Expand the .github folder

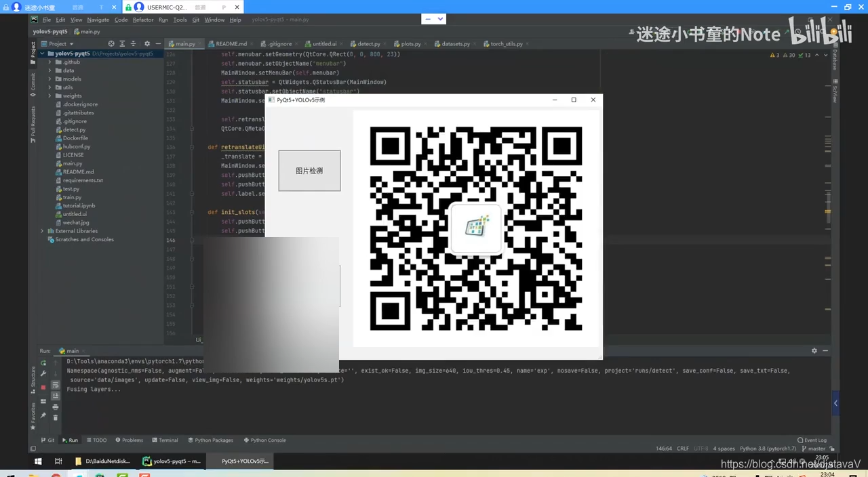pos(50,62)
